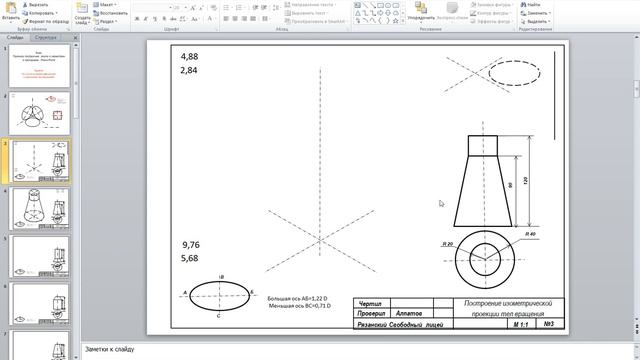Switch to Слайды tab in pane
The height and width of the screenshot is (360, 640).
tap(15, 38)
